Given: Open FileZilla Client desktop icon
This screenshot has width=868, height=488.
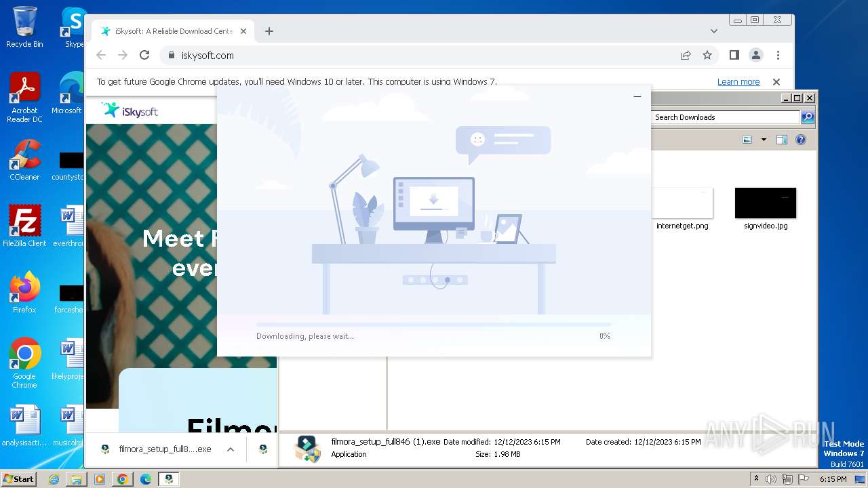Looking at the screenshot, I should [x=24, y=226].
